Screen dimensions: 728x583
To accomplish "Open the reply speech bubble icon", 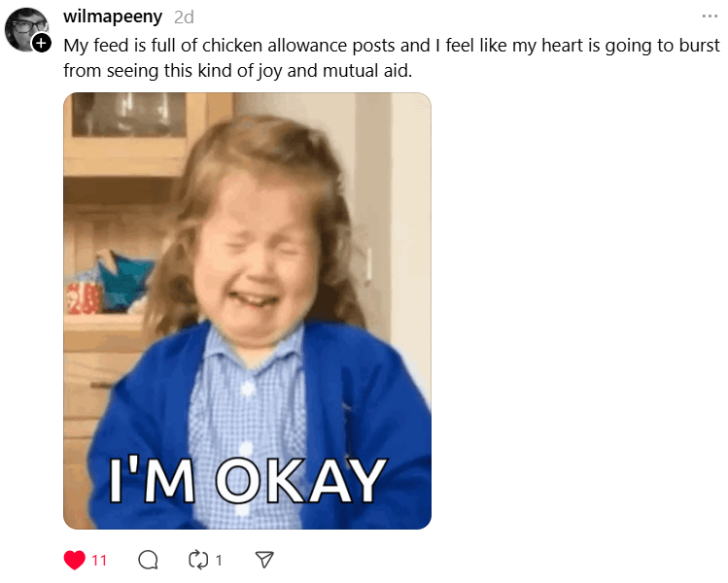I will pyautogui.click(x=148, y=560).
